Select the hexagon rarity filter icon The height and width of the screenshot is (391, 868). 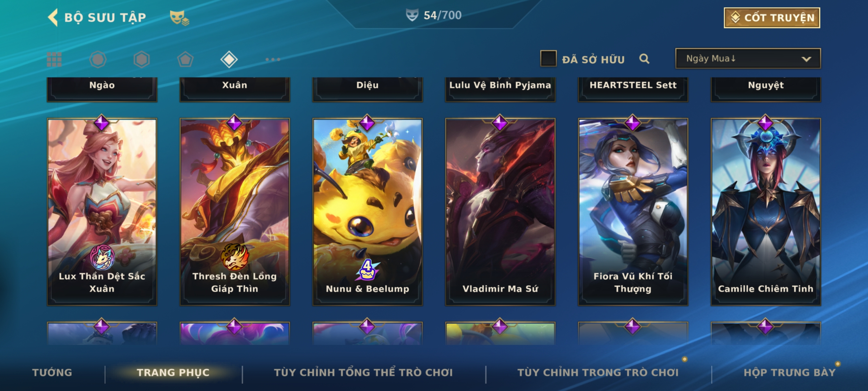click(141, 59)
